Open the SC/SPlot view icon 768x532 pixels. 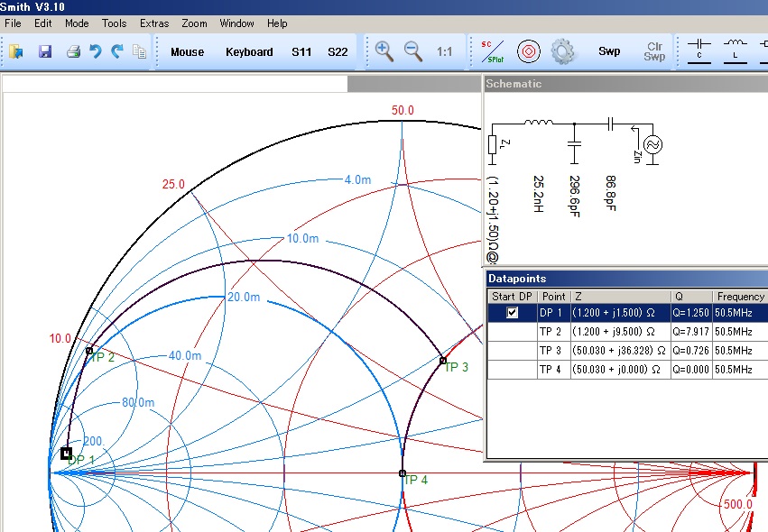(493, 51)
